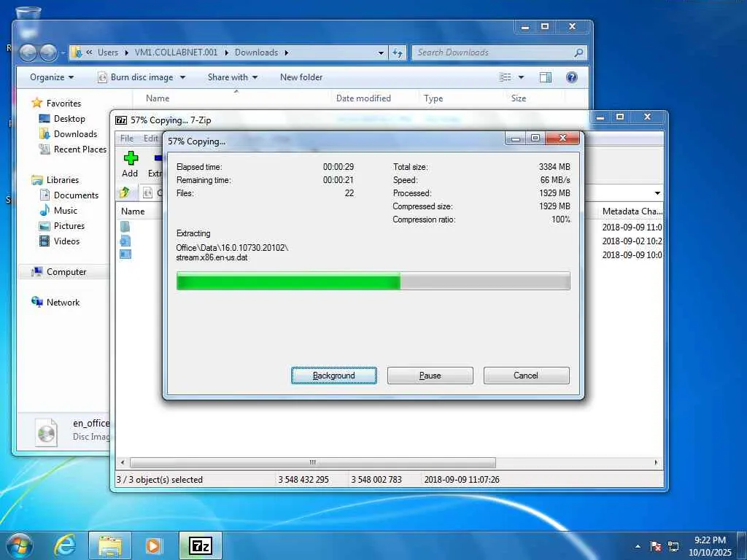The image size is (747, 560).
Task: Click VM1.COLLABNET.001 in address bar
Action: pyautogui.click(x=176, y=52)
